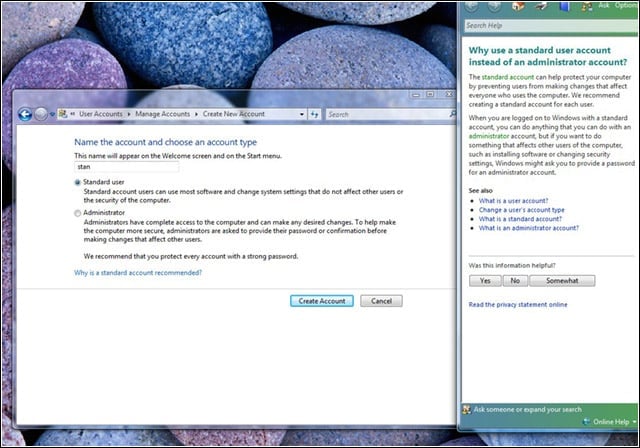The width and height of the screenshot is (640, 448).
Task: Click the double-chevron before User Accounts breadcrumb
Action: (73, 114)
